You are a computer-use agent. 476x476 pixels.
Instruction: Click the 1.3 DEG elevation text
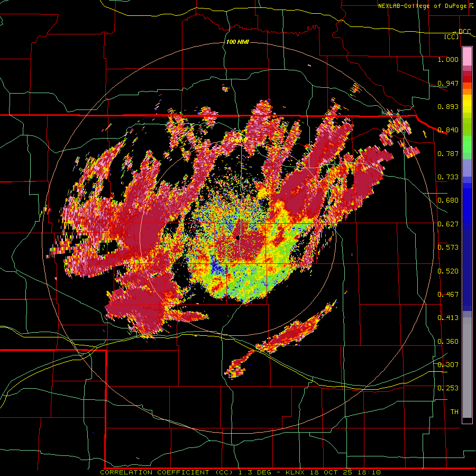coord(256,472)
